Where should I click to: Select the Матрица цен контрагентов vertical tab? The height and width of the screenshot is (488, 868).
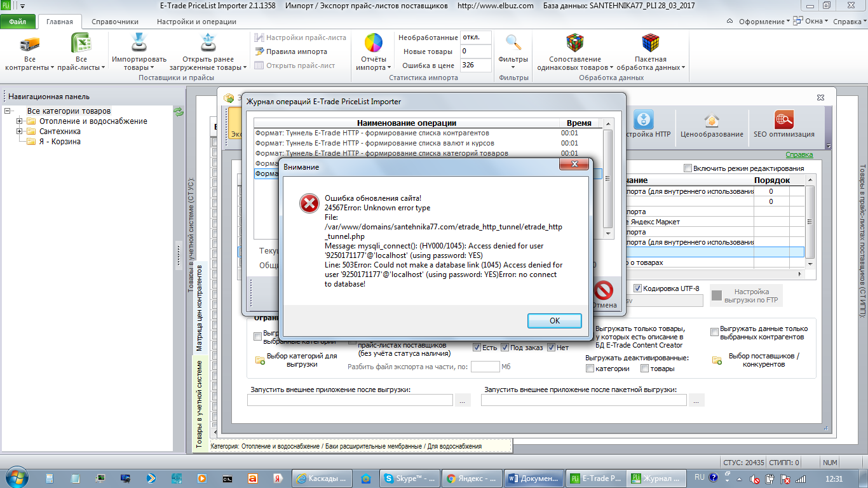point(200,307)
